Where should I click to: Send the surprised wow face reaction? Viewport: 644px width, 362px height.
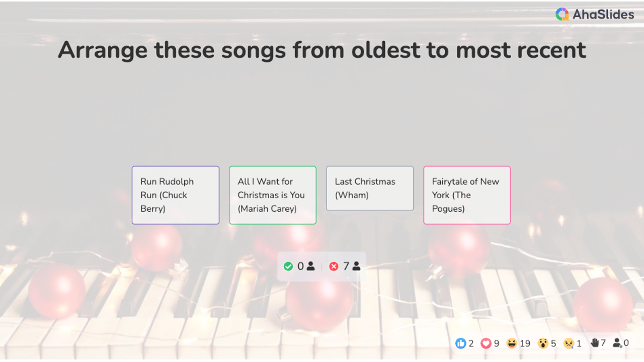[542, 343]
